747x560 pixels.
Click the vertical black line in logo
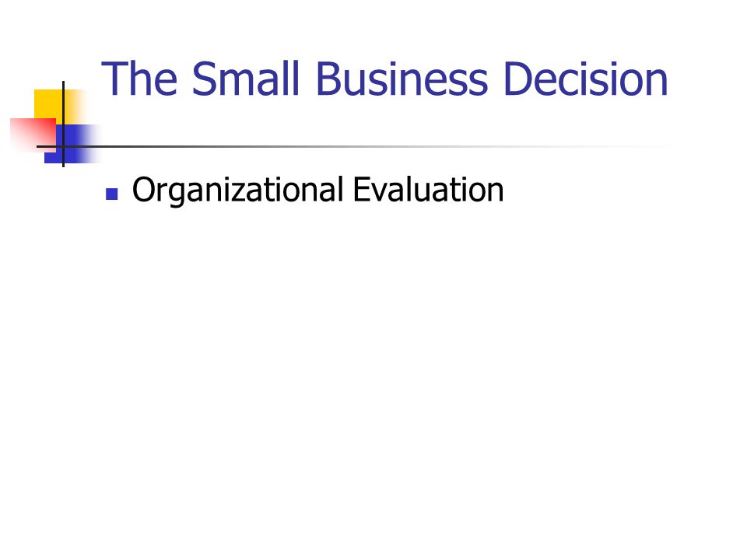pyautogui.click(x=63, y=124)
